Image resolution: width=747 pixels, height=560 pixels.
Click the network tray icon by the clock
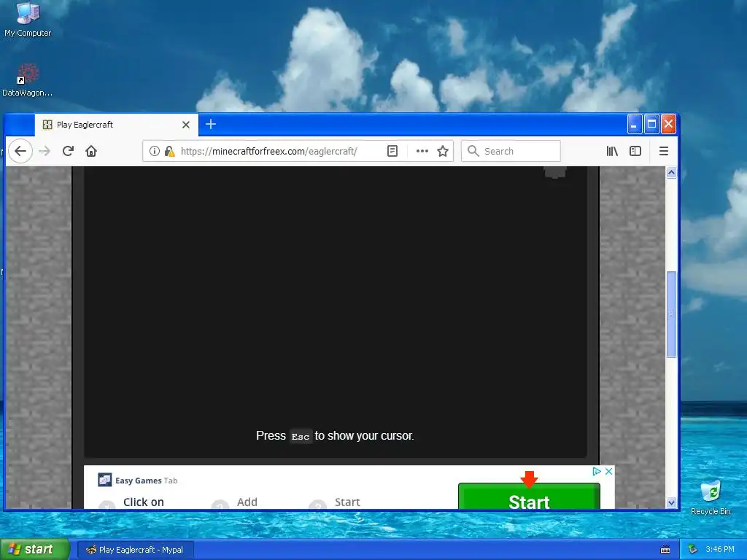[x=693, y=549]
